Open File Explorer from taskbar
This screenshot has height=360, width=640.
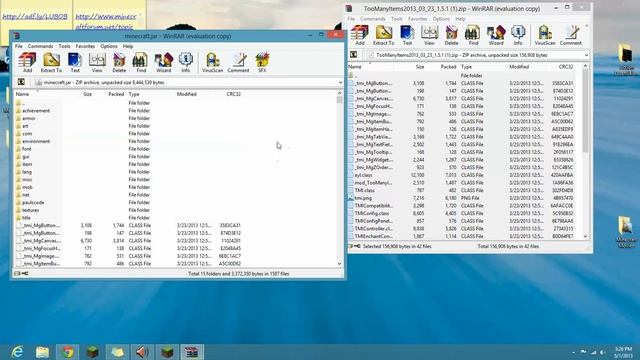[x=42, y=351]
